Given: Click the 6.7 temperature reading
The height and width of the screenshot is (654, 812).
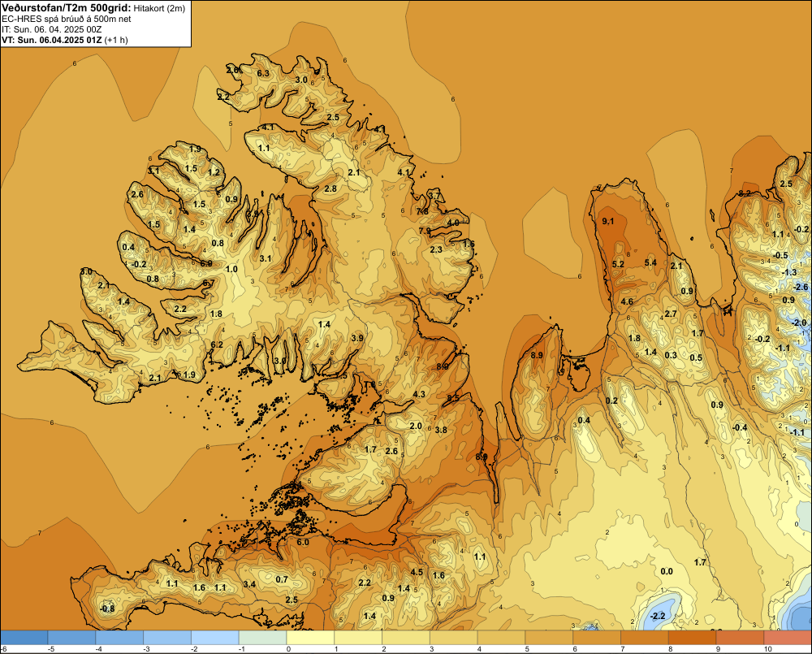Looking at the screenshot, I should [209, 283].
